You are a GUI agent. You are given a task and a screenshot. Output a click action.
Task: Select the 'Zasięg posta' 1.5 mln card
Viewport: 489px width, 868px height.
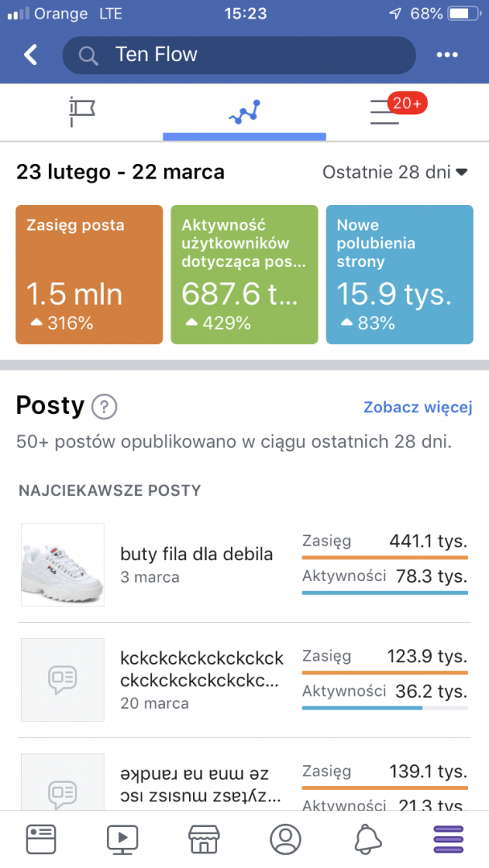(x=88, y=276)
